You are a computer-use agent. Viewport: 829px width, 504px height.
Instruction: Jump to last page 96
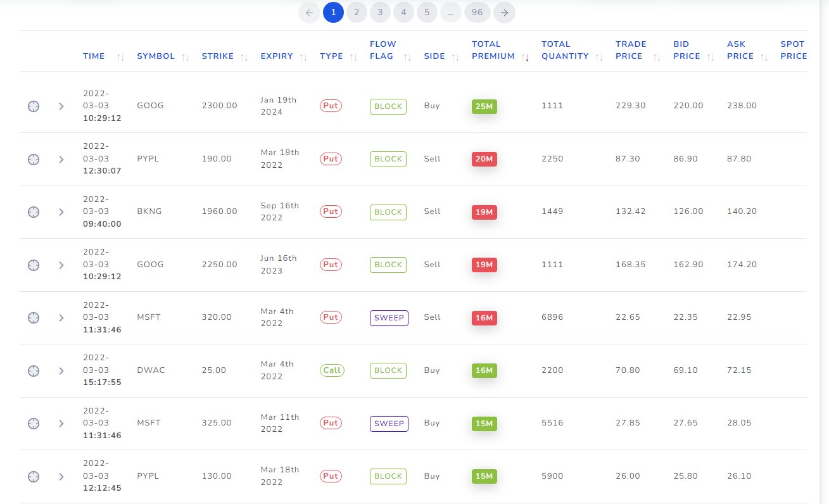pyautogui.click(x=478, y=12)
